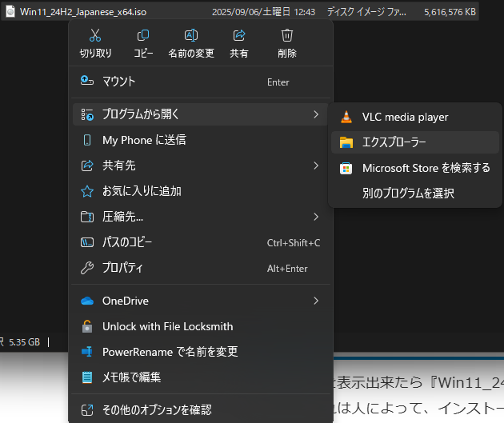Click the Share (共有) icon in top row
This screenshot has width=504, height=423.
pyautogui.click(x=239, y=35)
